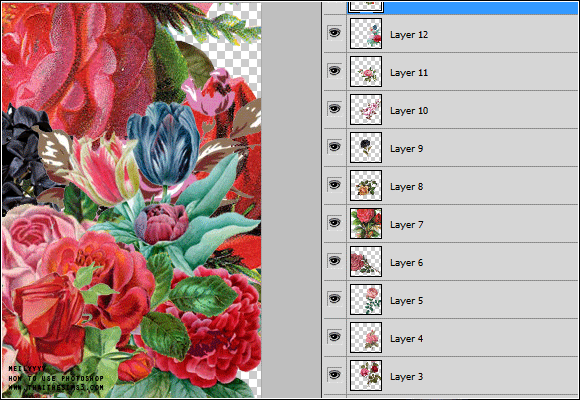Hide Layer 10 with the eye icon
The height and width of the screenshot is (400, 580).
pyautogui.click(x=334, y=109)
